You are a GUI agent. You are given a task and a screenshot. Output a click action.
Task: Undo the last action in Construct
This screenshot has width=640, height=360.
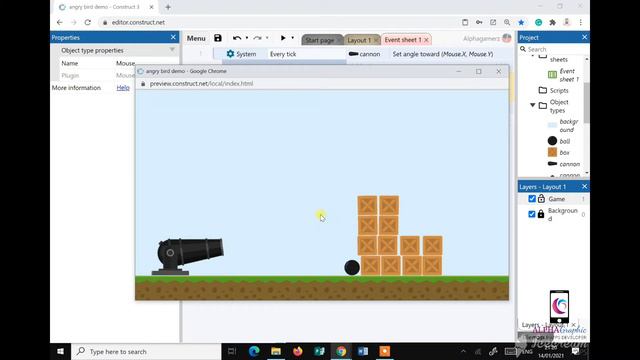coord(237,38)
